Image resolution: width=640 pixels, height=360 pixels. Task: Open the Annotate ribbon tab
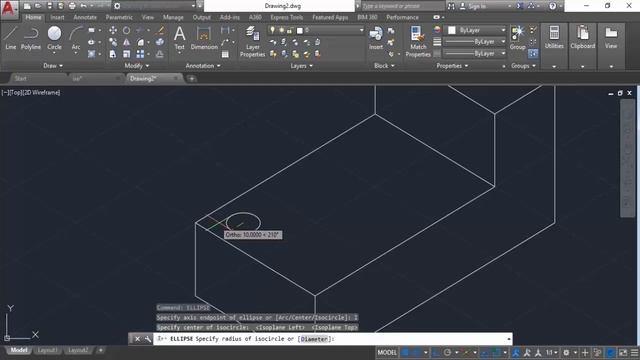(x=85, y=17)
